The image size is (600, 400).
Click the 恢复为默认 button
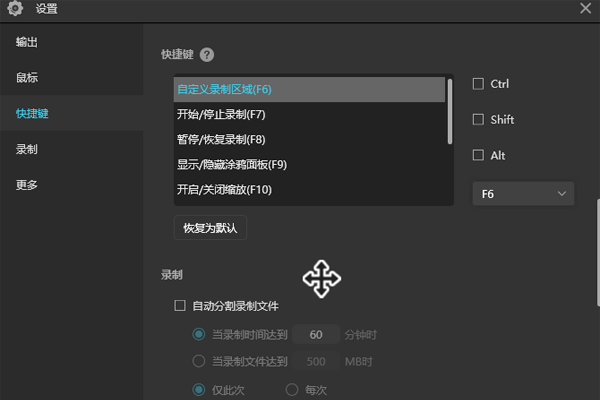[210, 228]
